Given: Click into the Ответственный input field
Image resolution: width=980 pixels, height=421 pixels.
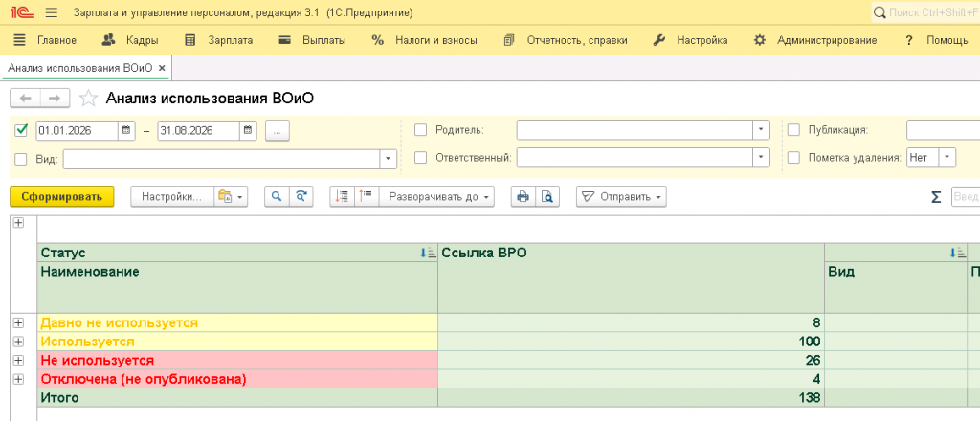Looking at the screenshot, I should tap(635, 158).
